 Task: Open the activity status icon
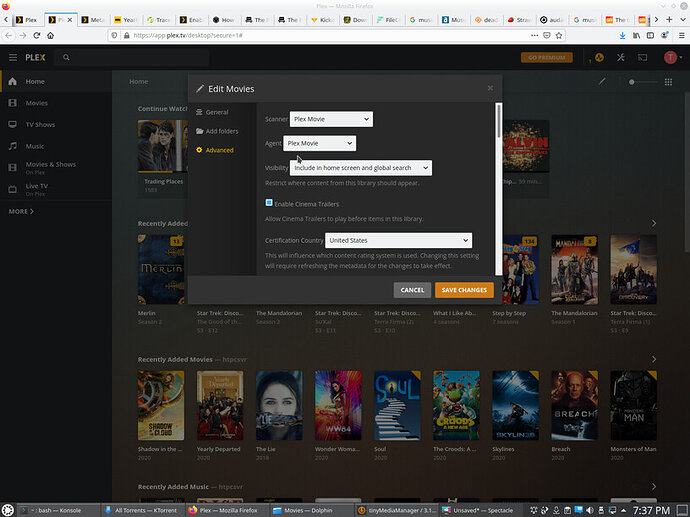click(x=599, y=58)
